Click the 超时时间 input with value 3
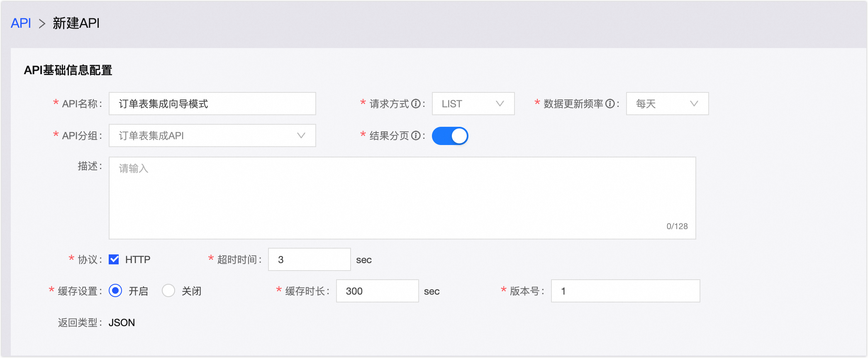The height and width of the screenshot is (358, 868). (x=310, y=259)
